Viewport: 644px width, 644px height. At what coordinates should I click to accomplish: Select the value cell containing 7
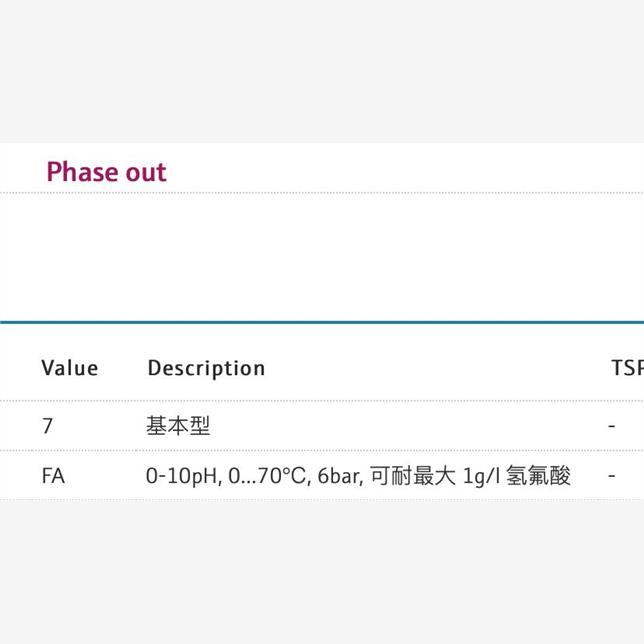click(48, 426)
